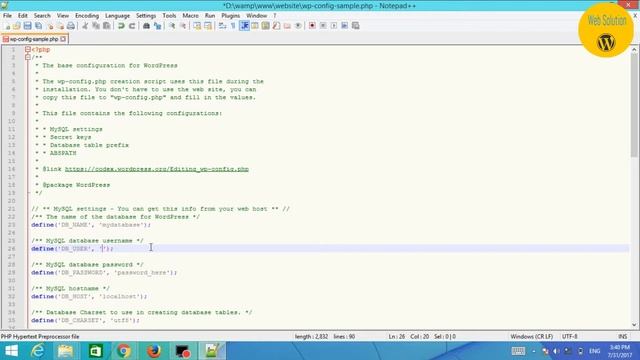Cut selection with the scissors icon
The width and height of the screenshot is (640, 360).
coord(85,26)
